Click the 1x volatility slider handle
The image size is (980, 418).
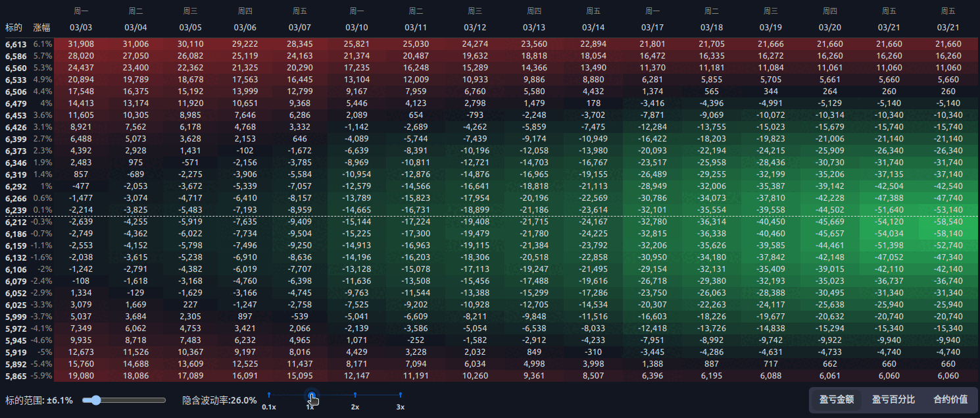[x=312, y=395]
